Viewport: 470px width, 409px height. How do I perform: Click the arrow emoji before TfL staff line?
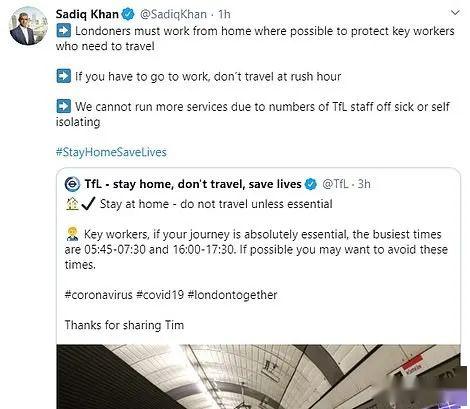[64, 106]
